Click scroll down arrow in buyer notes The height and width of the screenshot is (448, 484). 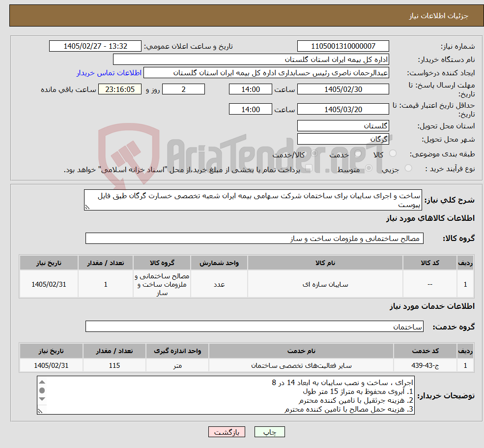point(42,399)
